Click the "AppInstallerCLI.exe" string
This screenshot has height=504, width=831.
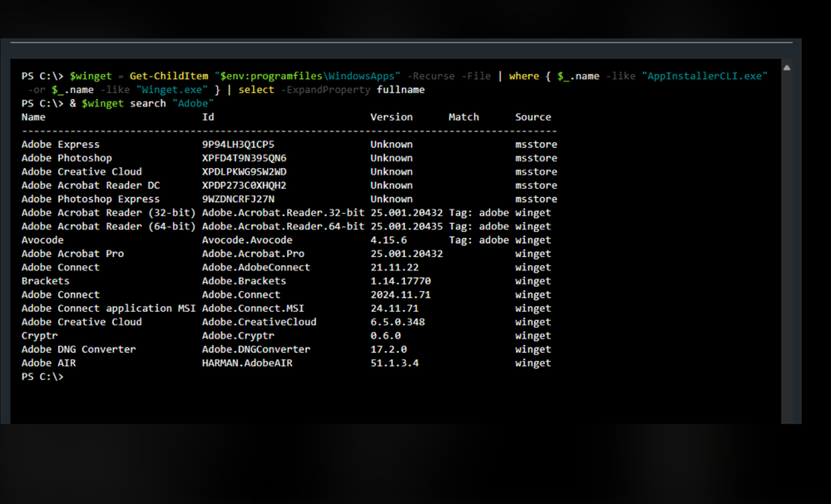tap(705, 77)
